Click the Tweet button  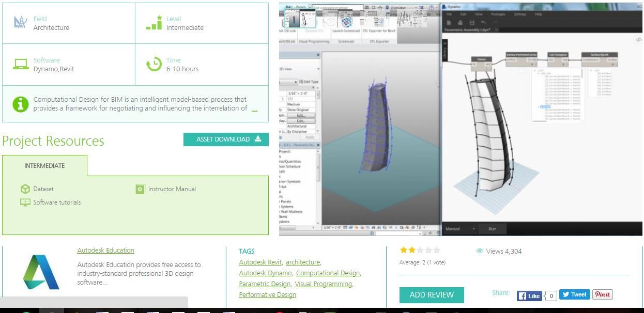(x=574, y=295)
